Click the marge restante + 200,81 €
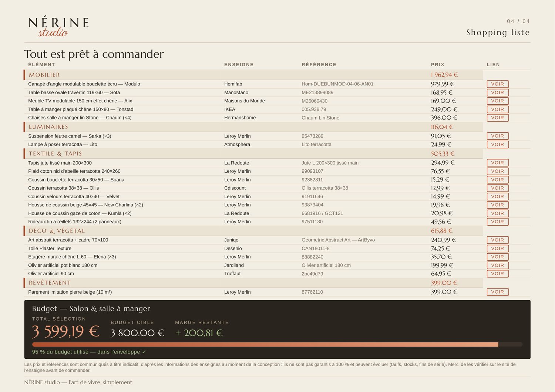 [199, 333]
